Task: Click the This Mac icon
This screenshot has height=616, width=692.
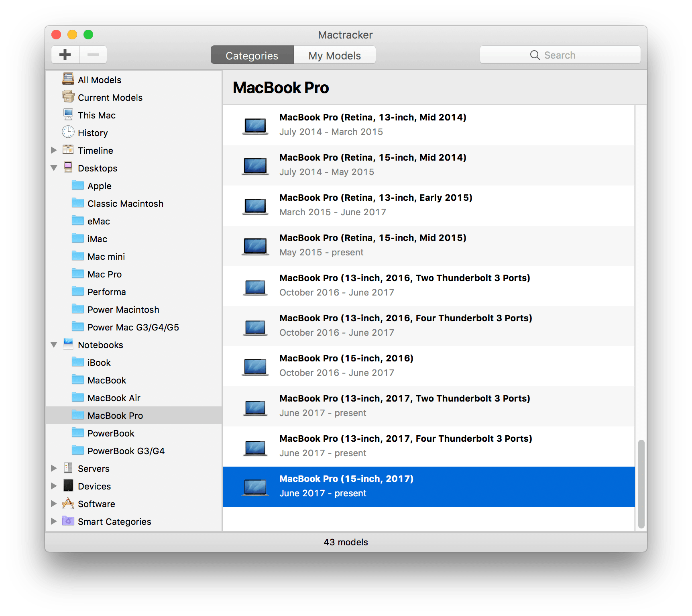Action: coord(68,114)
